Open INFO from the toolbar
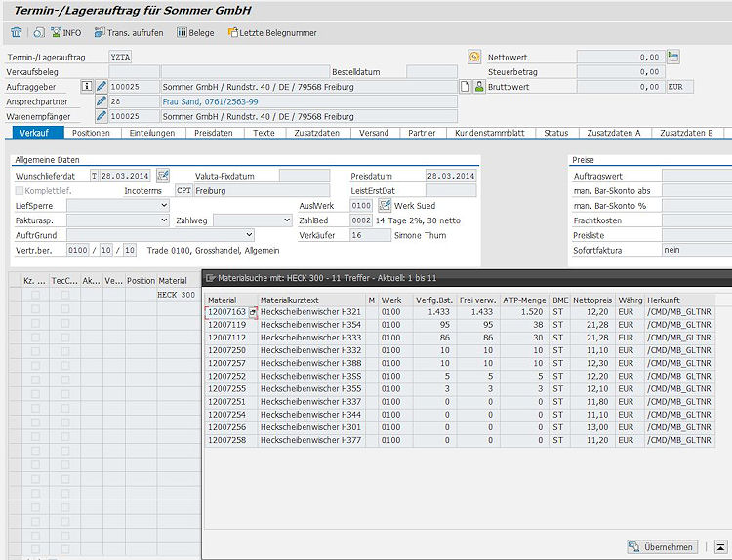Viewport: 732px width, 560px height. pos(65,32)
